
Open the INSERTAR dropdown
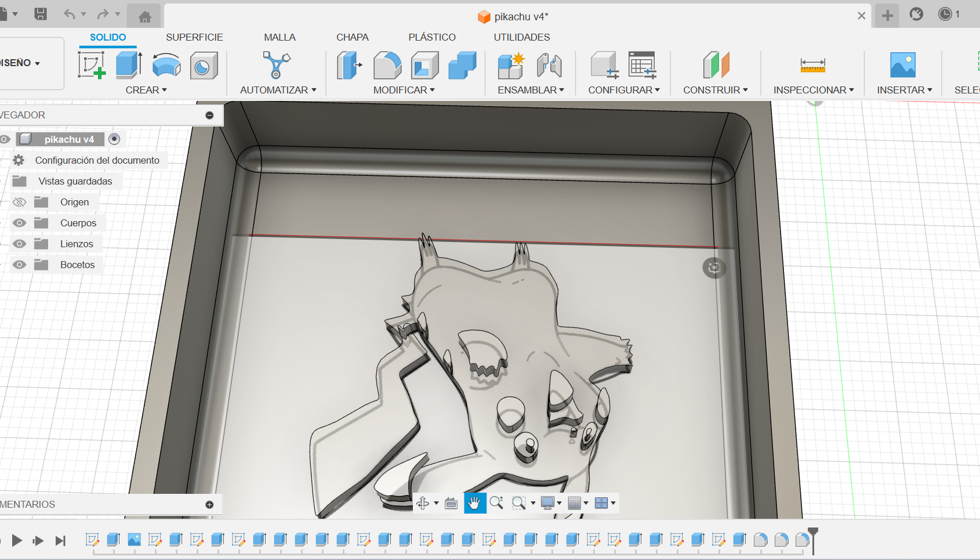pyautogui.click(x=905, y=90)
